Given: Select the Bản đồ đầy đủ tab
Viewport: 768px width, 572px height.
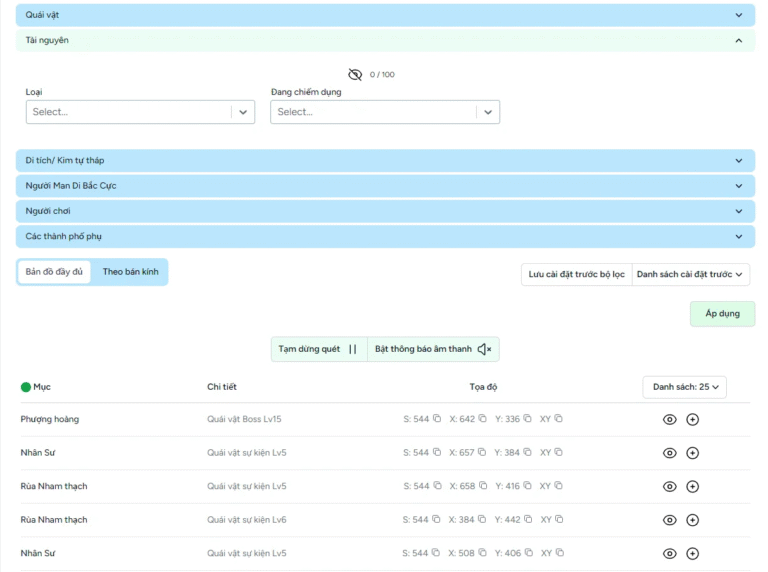Looking at the screenshot, I should [54, 272].
